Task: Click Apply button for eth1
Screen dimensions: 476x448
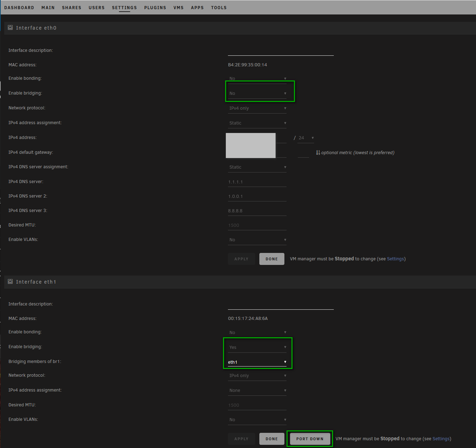Action: [241, 439]
